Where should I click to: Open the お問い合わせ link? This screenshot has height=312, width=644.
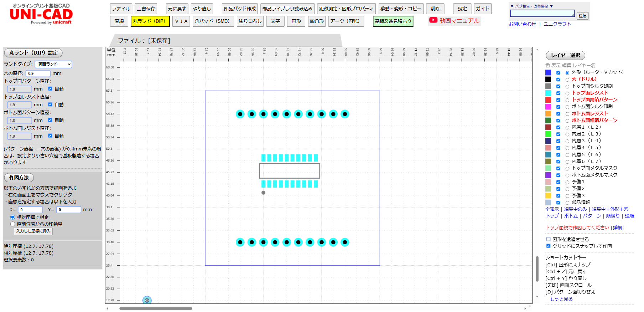(522, 24)
